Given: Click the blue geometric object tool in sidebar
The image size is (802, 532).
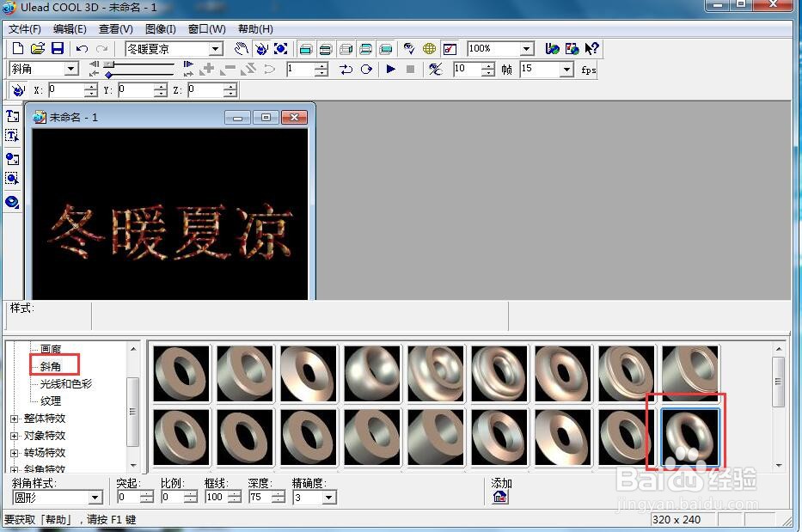Looking at the screenshot, I should [x=12, y=202].
